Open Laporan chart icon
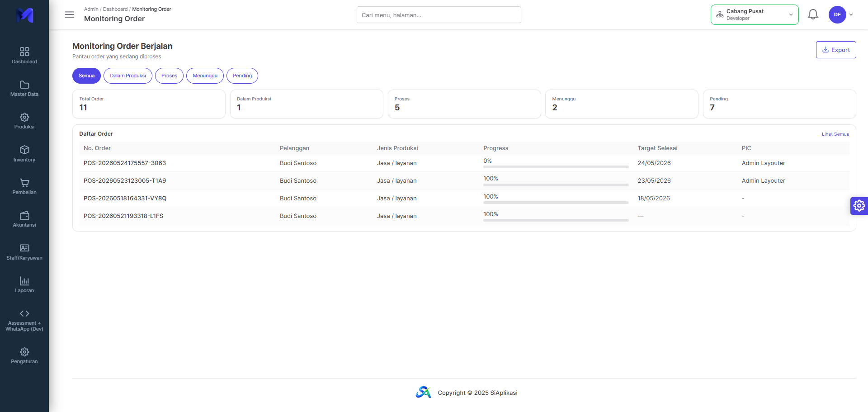Screen dimensions: 868x412 pyautogui.click(x=24, y=281)
